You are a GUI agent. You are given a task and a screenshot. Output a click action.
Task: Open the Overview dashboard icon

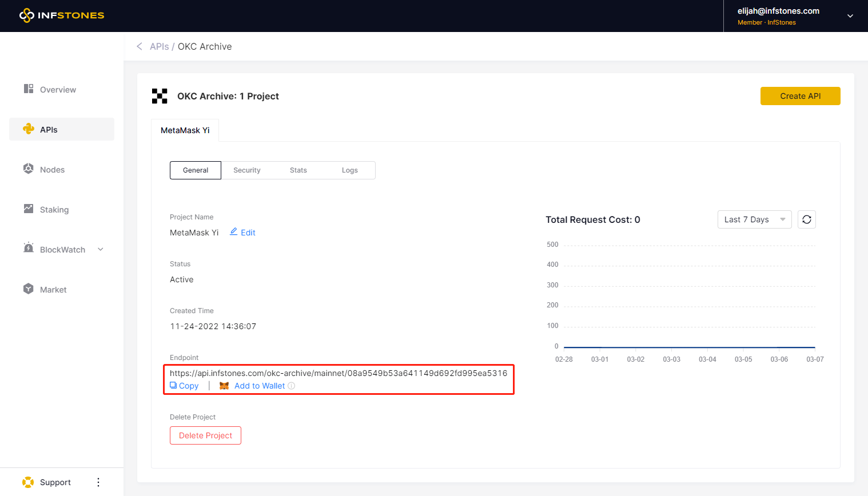29,89
